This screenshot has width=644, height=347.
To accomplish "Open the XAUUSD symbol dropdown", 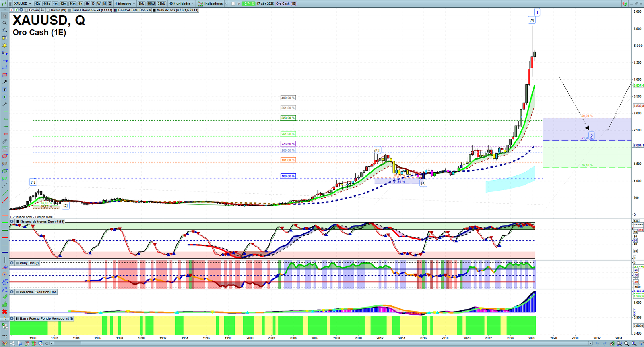I will coord(23,4).
